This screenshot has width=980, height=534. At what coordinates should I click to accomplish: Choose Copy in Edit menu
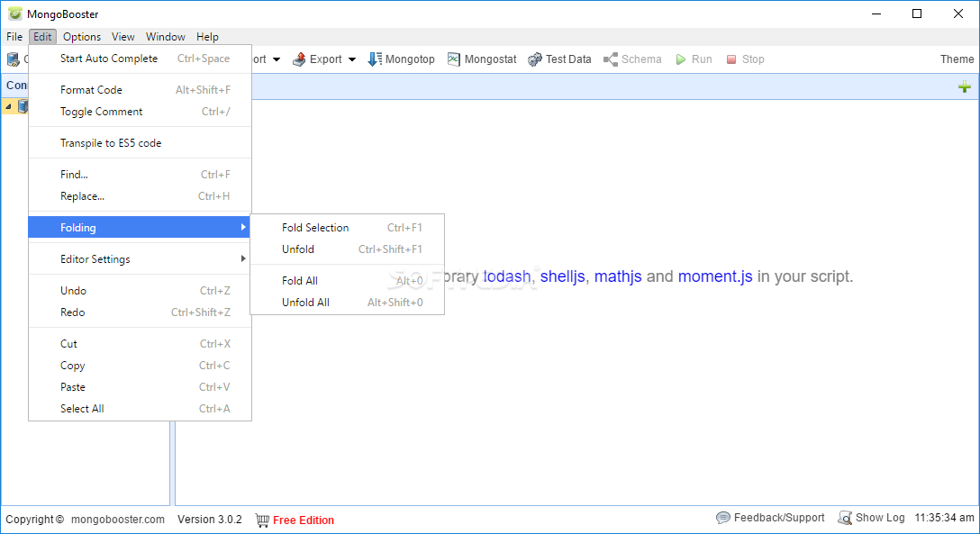pyautogui.click(x=140, y=366)
